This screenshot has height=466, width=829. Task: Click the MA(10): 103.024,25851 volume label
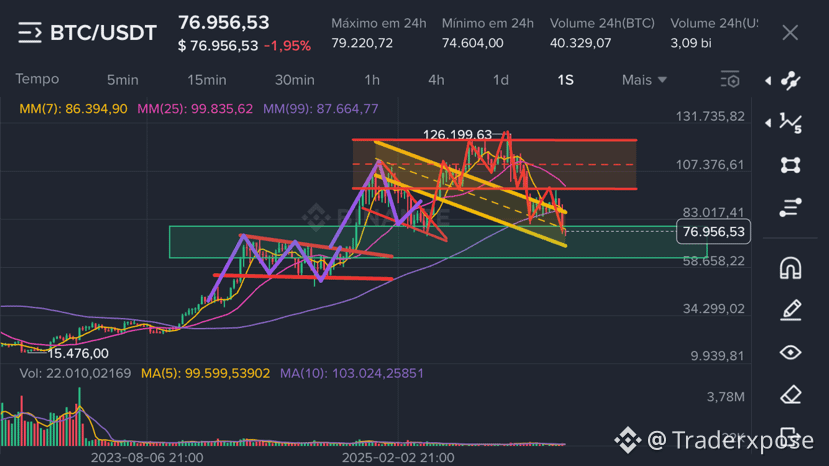[352, 373]
